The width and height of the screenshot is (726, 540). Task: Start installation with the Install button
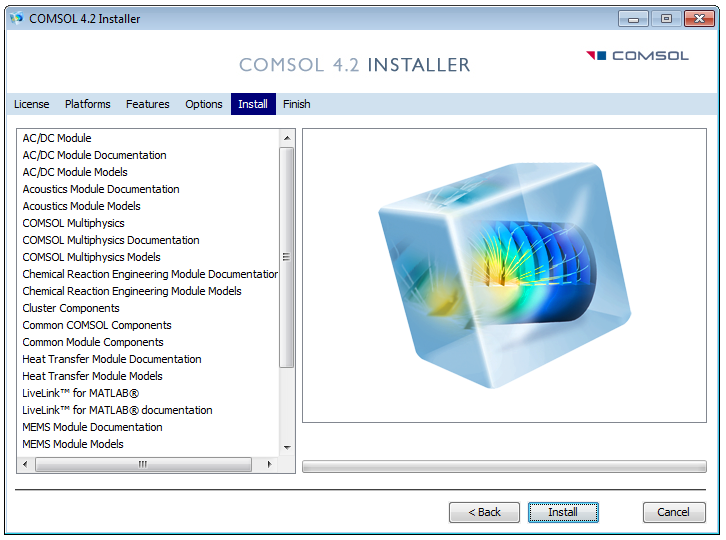563,512
